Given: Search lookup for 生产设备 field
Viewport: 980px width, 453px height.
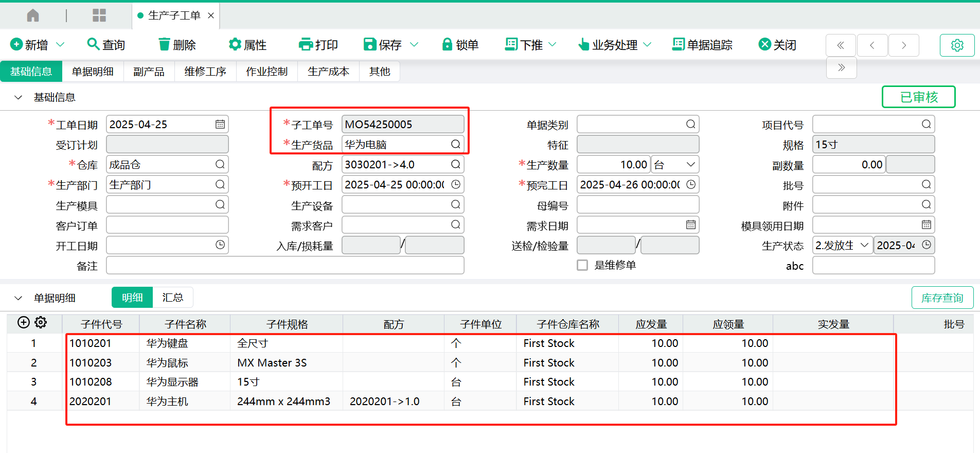Looking at the screenshot, I should pos(456,204).
